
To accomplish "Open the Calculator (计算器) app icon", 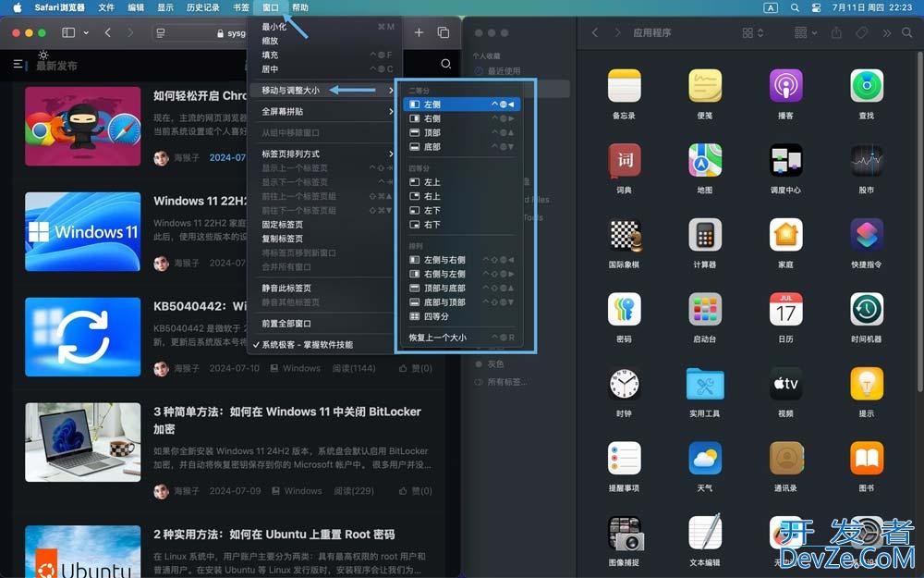I will click(x=705, y=235).
